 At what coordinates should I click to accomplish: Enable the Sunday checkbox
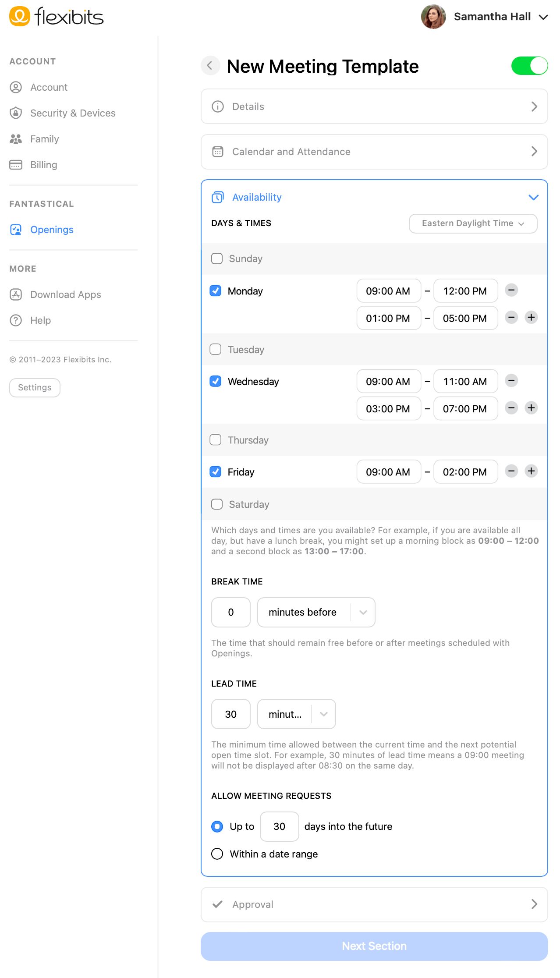(217, 259)
